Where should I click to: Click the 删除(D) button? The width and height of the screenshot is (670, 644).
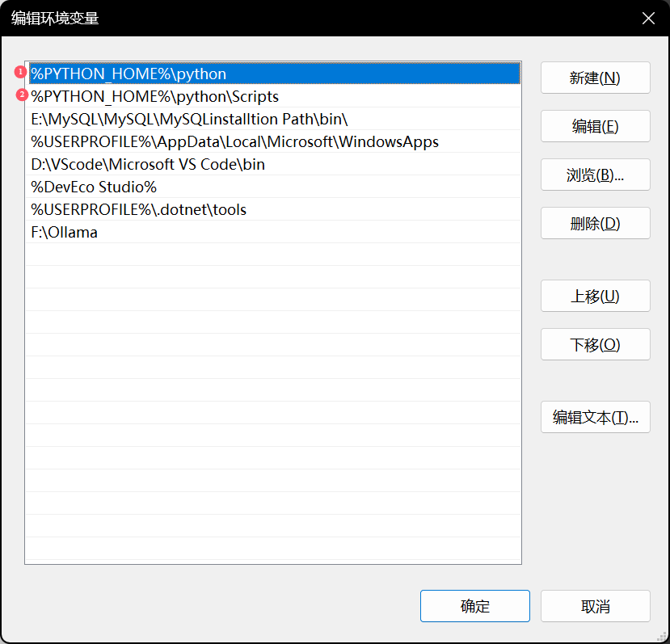click(x=595, y=223)
